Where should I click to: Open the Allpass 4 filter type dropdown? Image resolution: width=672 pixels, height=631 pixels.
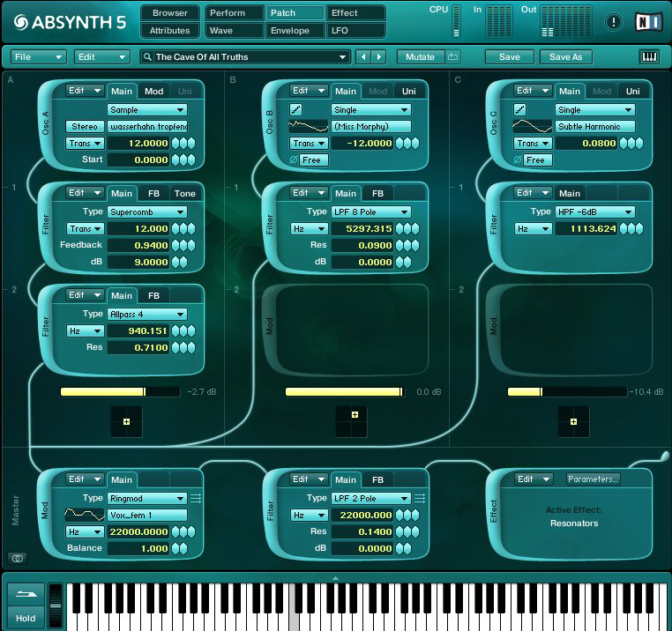[147, 315]
